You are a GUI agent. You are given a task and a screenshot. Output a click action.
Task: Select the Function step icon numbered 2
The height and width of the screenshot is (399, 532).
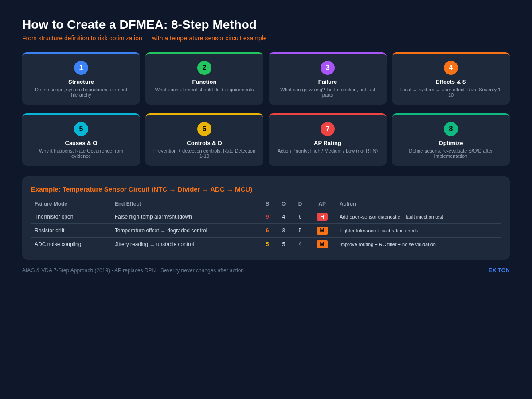(x=204, y=67)
